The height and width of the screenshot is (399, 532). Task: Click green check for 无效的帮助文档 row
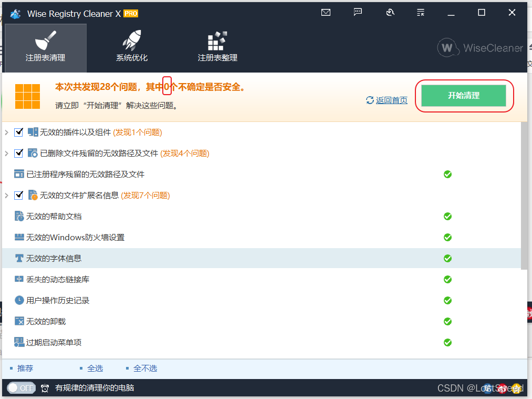point(447,216)
